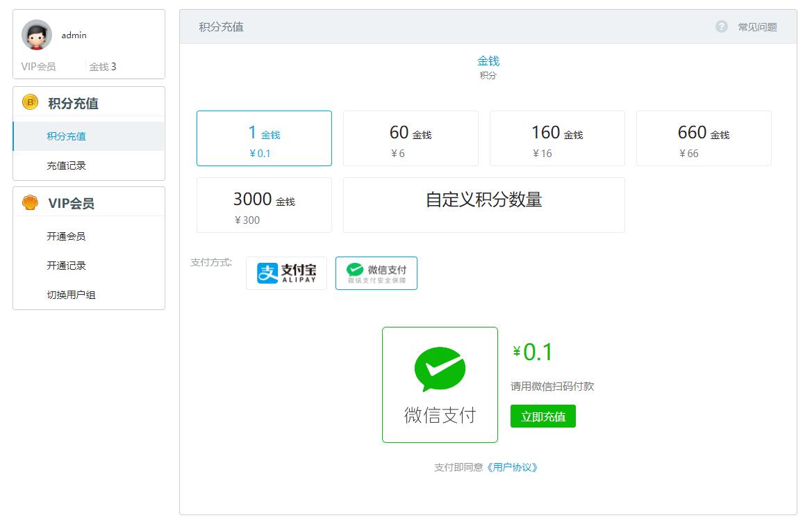Open the 常见问题 link
812x527 pixels.
tap(757, 27)
